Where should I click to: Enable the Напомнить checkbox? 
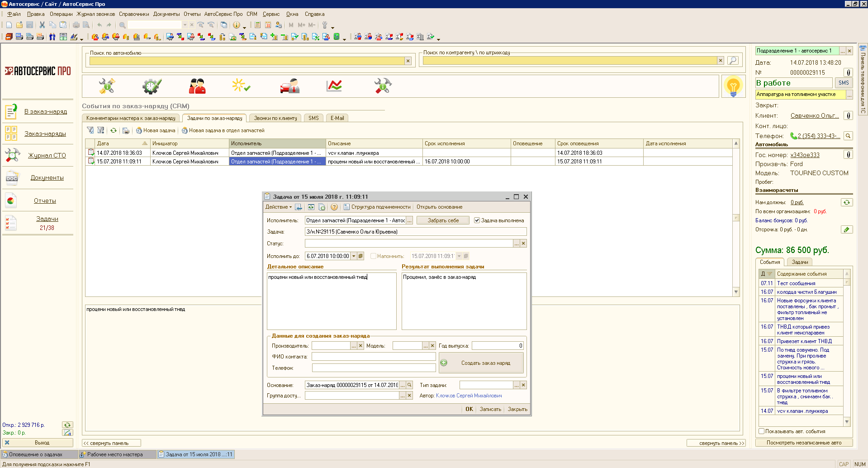pyautogui.click(x=373, y=256)
